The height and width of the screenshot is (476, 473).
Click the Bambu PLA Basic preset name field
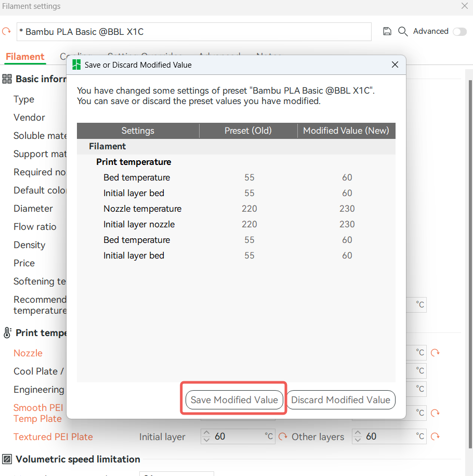[x=194, y=32]
